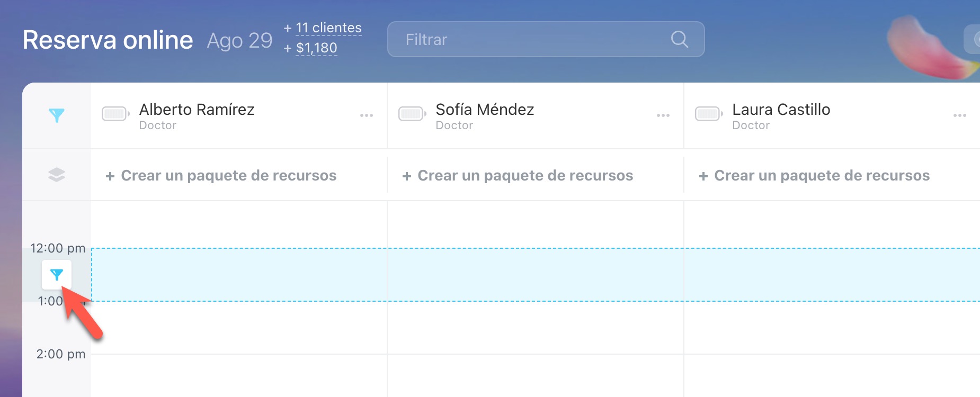Focus the Filtrar search field

(x=530, y=39)
